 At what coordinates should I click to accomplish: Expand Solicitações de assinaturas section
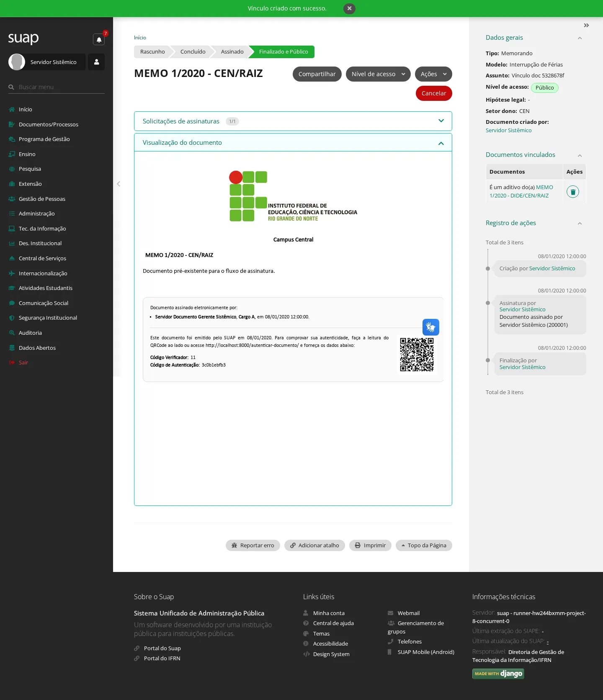pos(293,121)
